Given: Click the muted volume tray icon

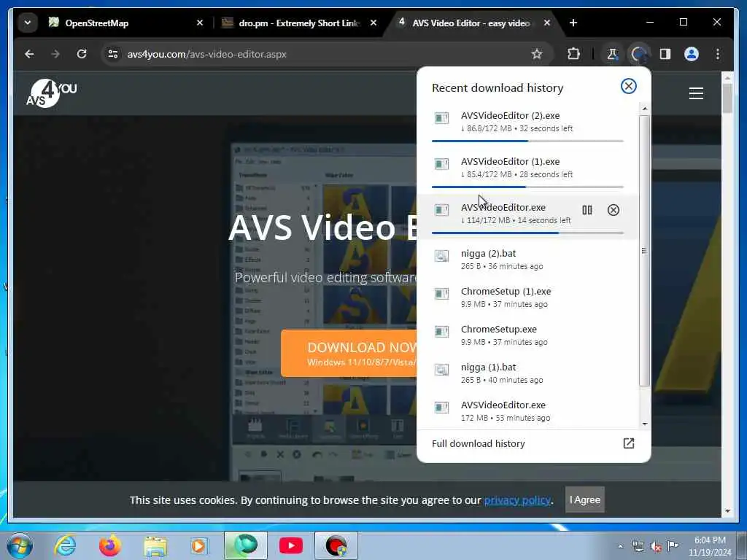Looking at the screenshot, I should pos(656,546).
